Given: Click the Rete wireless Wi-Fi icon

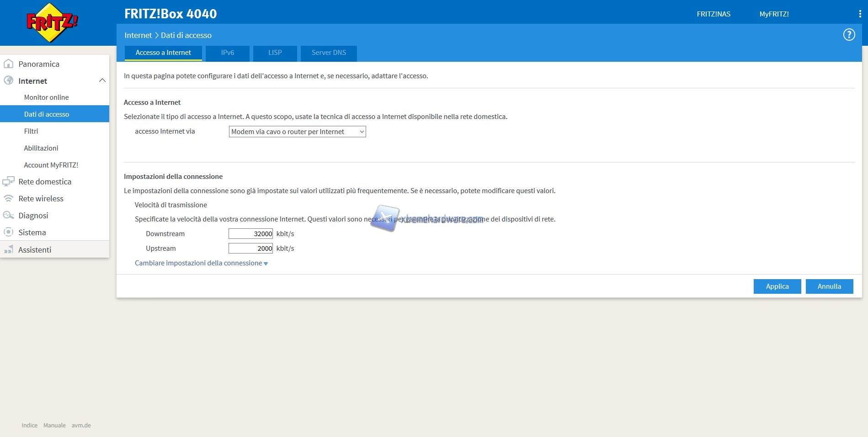Looking at the screenshot, I should coord(8,199).
